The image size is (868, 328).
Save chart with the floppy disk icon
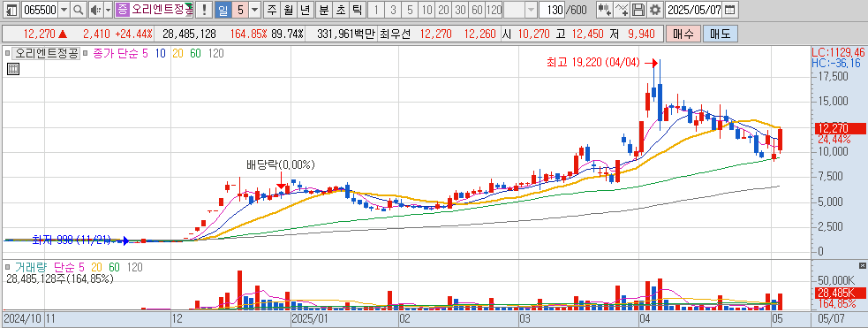(638, 10)
